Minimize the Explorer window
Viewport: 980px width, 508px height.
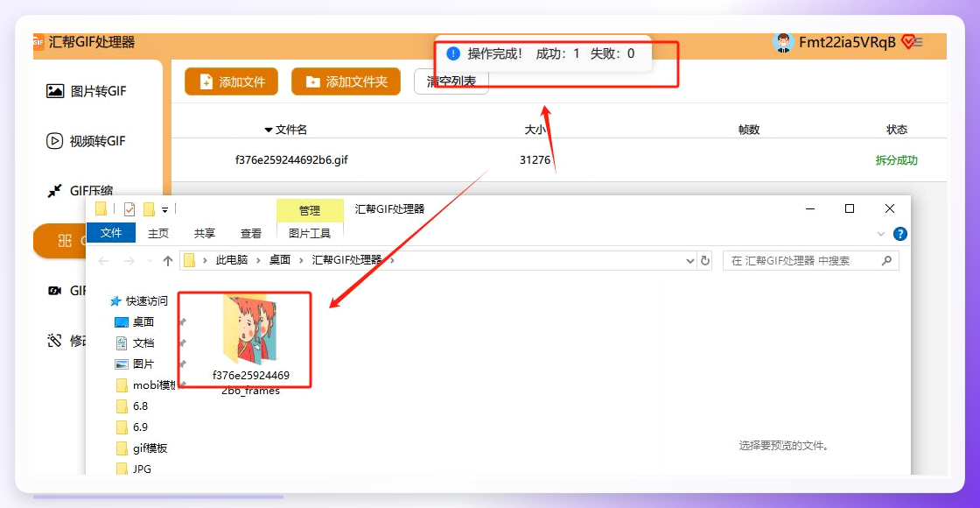tap(809, 208)
